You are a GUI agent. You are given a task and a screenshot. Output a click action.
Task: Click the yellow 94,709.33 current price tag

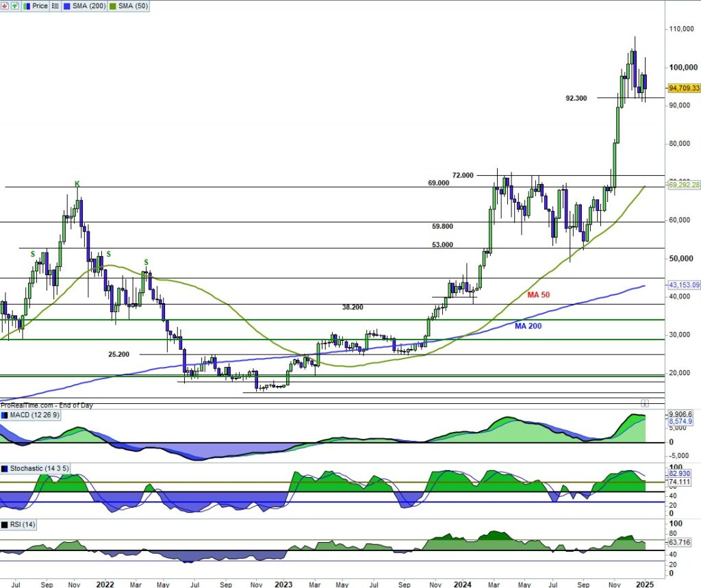683,88
